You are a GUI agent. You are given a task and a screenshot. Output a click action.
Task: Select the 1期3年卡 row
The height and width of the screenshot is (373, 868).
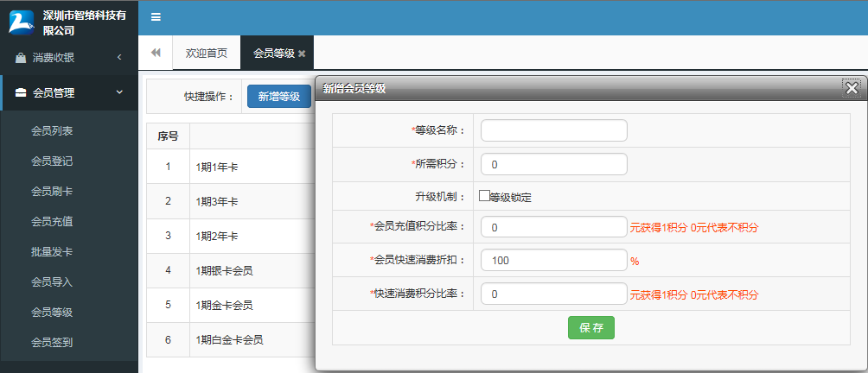pos(231,201)
